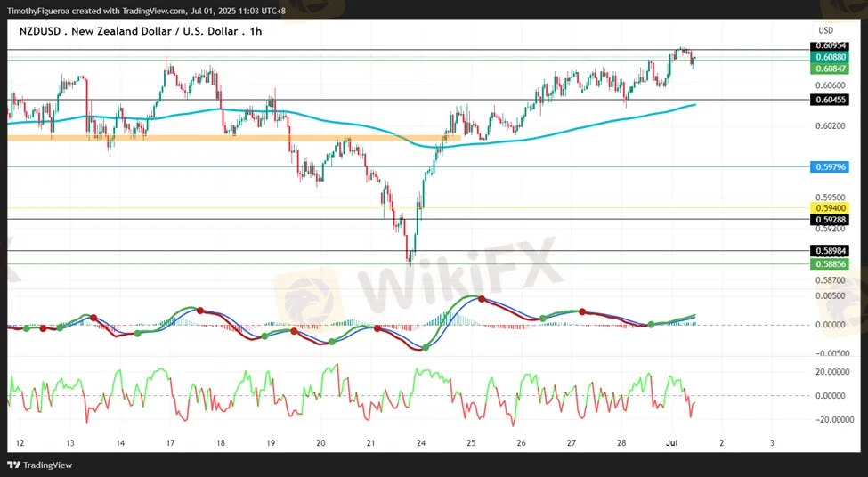The width and height of the screenshot is (868, 477).
Task: Select the 0.59796 blue price label
Action: (829, 166)
